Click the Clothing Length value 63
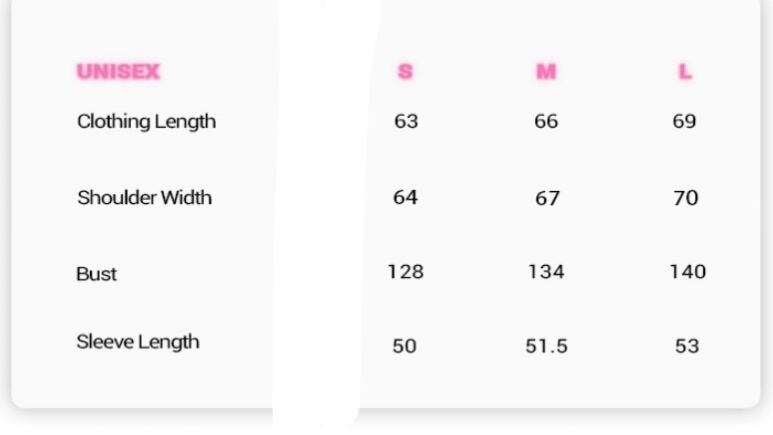Screen dimensions: 773x435 pos(406,122)
